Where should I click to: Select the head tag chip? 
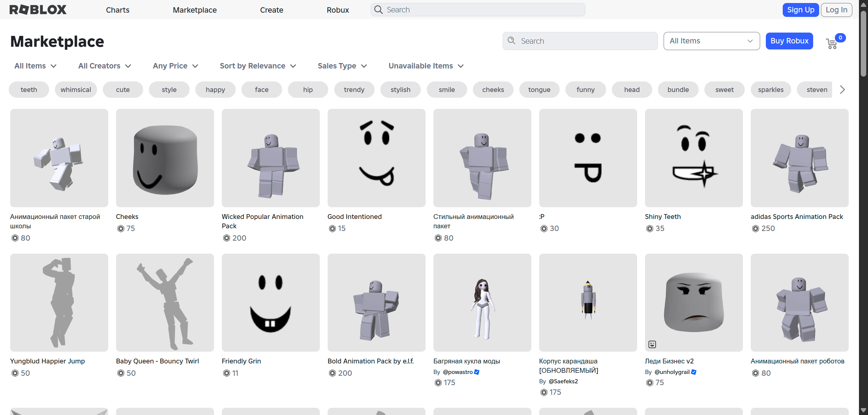(632, 90)
